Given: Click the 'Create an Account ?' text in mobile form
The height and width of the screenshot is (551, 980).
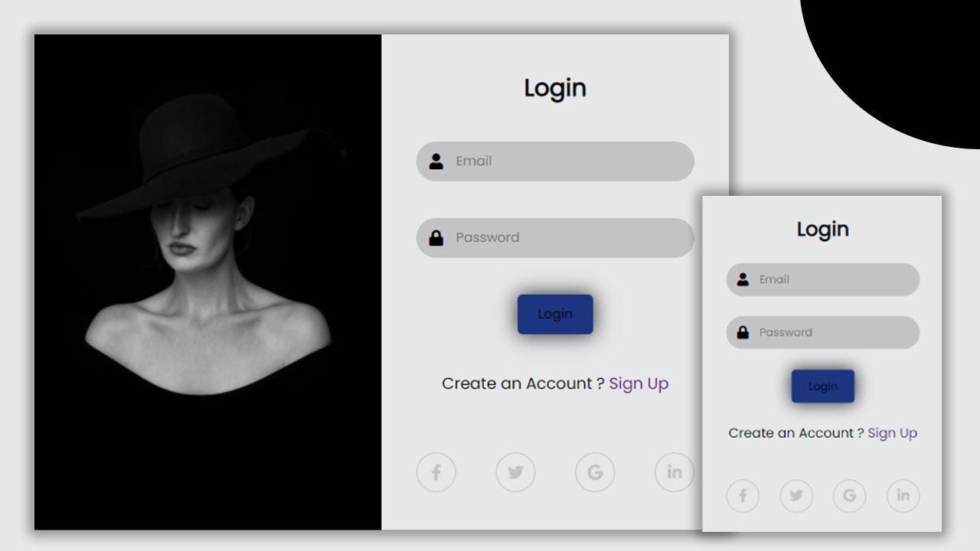Looking at the screenshot, I should coord(796,433).
